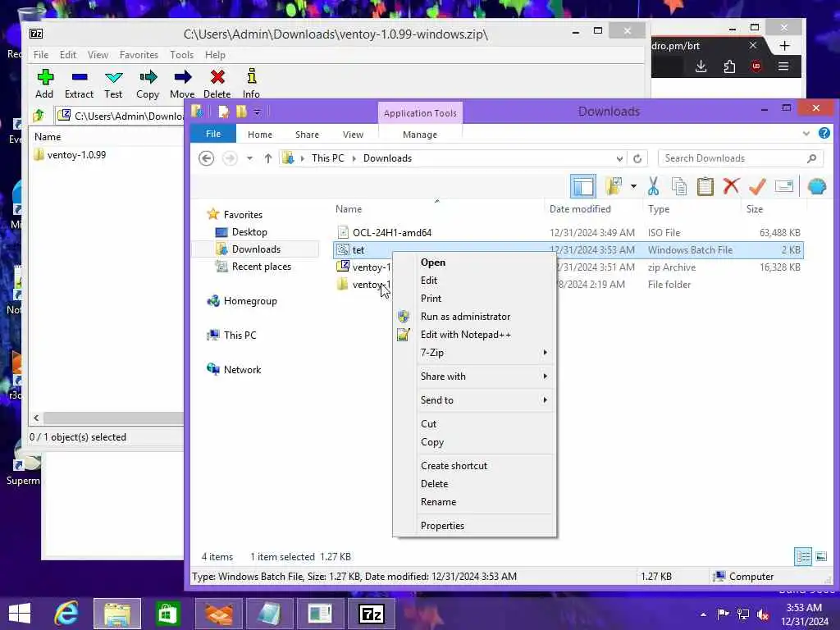Open Internet Explorer from taskbar
The image size is (840, 630).
click(67, 614)
